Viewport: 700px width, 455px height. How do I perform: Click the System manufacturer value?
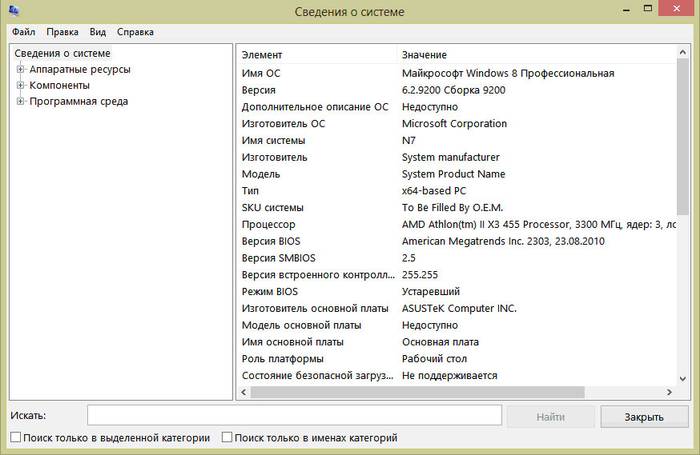[x=450, y=157]
